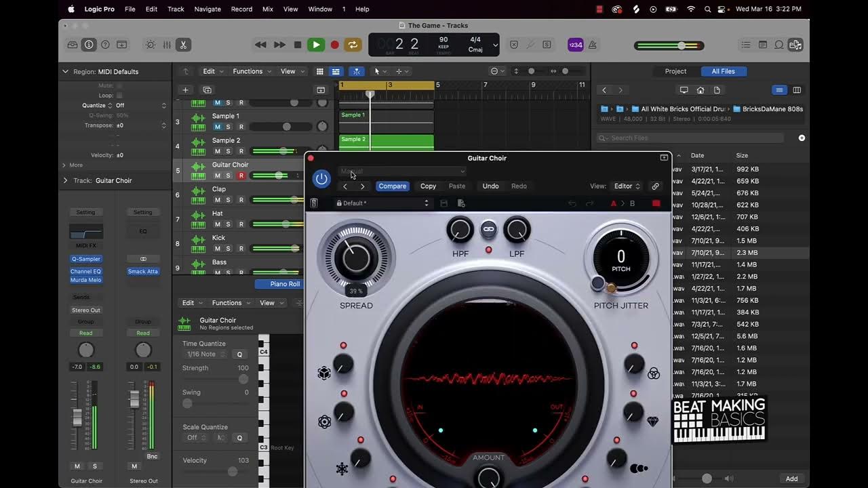The image size is (868, 488).
Task: Open the Default preset dropdown in plugin
Action: click(384, 203)
